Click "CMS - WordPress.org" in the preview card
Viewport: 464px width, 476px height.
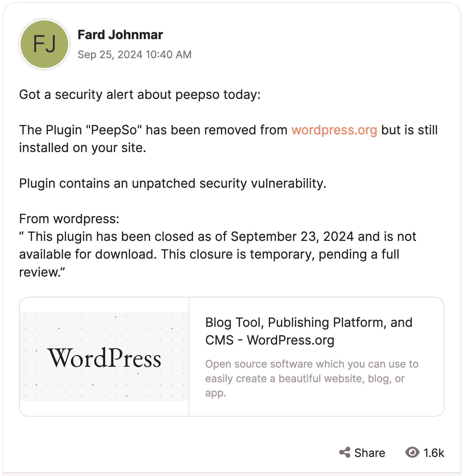pos(270,340)
